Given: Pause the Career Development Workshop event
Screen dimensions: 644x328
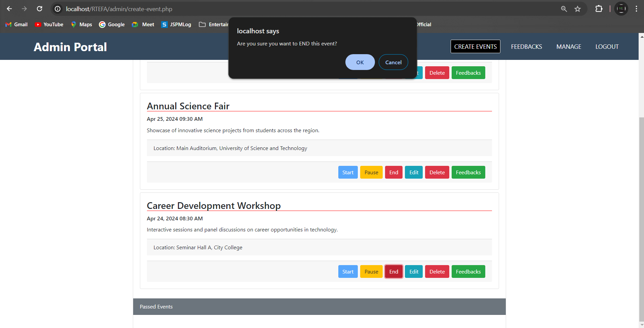Looking at the screenshot, I should coord(371,271).
